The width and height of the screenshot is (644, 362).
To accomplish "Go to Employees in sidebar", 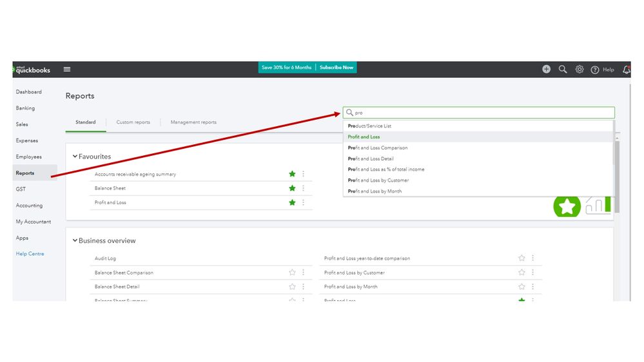I will 29,157.
